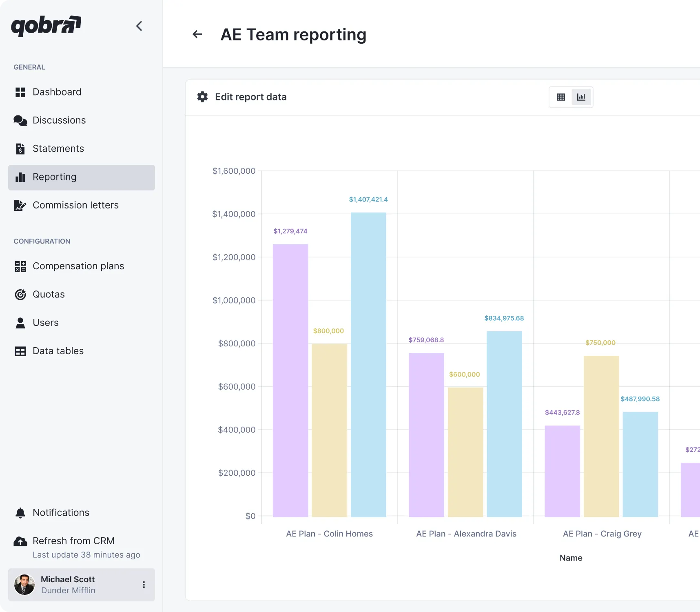Viewport: 700px width, 612px height.
Task: Open Data tables
Action: click(58, 350)
